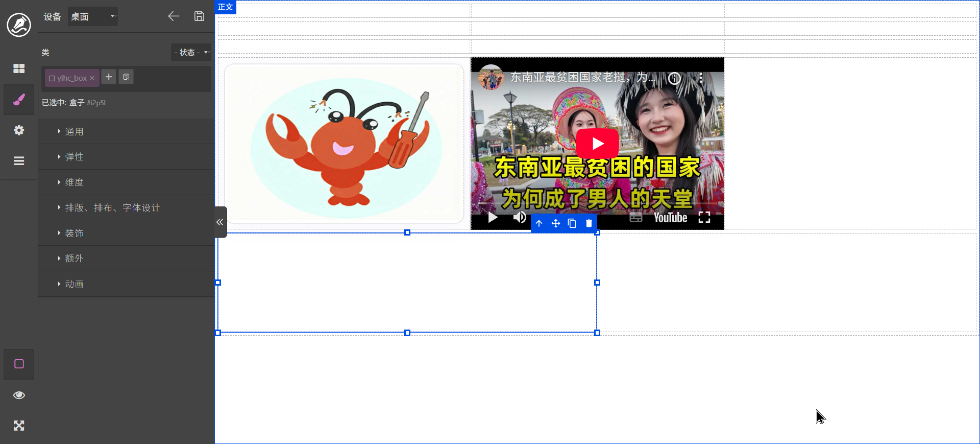Open the layers list icon
980x444 pixels.
pos(19,161)
